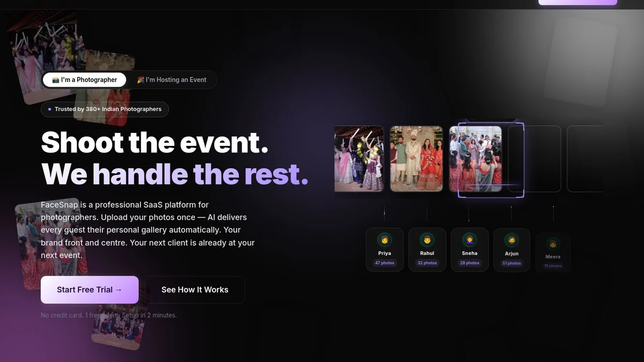Click the 28 photos label under Sneha

coord(470,263)
